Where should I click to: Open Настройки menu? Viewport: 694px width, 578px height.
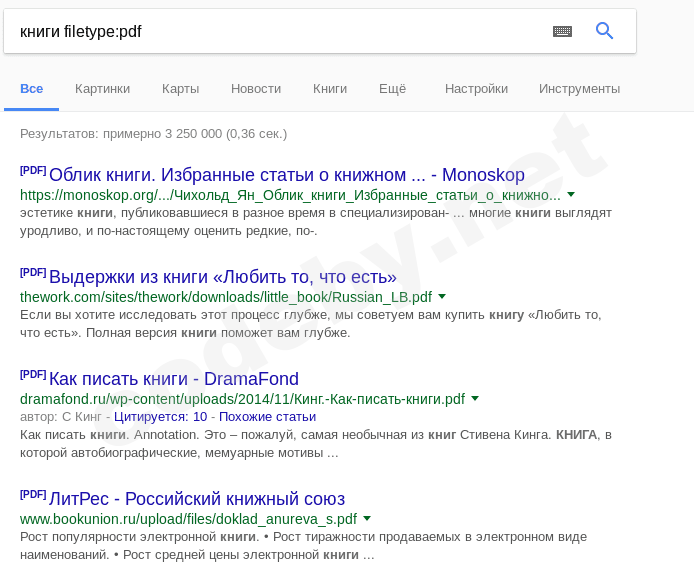476,88
